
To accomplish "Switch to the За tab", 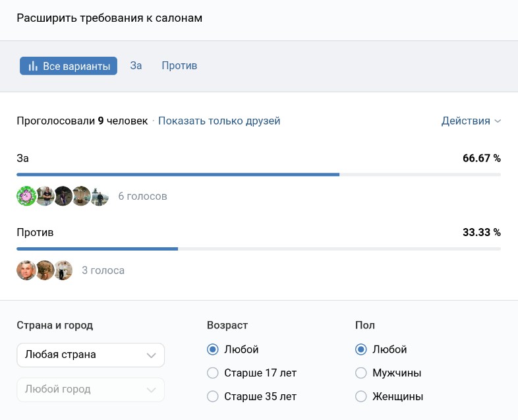I will pyautogui.click(x=136, y=66).
